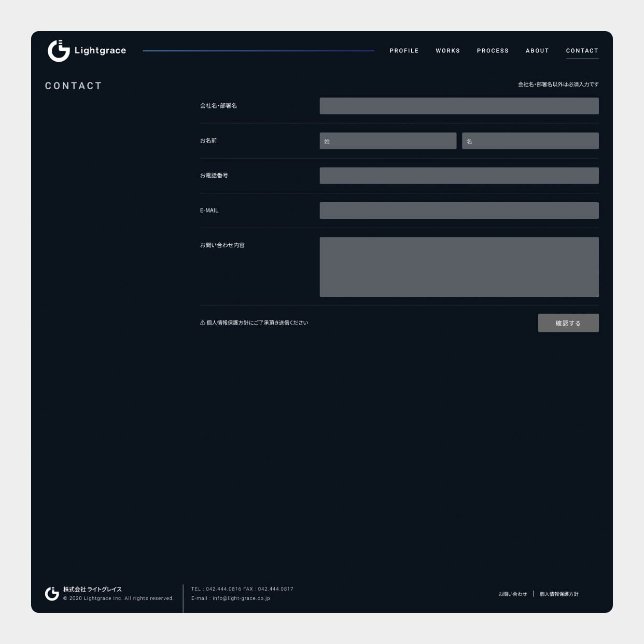This screenshot has height=644, width=644.
Task: Open the WORKS nav item
Action: point(447,51)
